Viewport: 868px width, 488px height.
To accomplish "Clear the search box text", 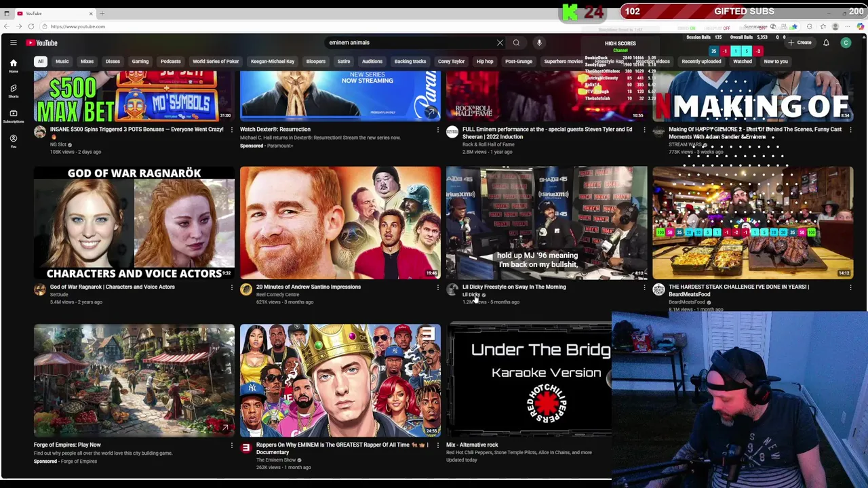I will tap(500, 43).
